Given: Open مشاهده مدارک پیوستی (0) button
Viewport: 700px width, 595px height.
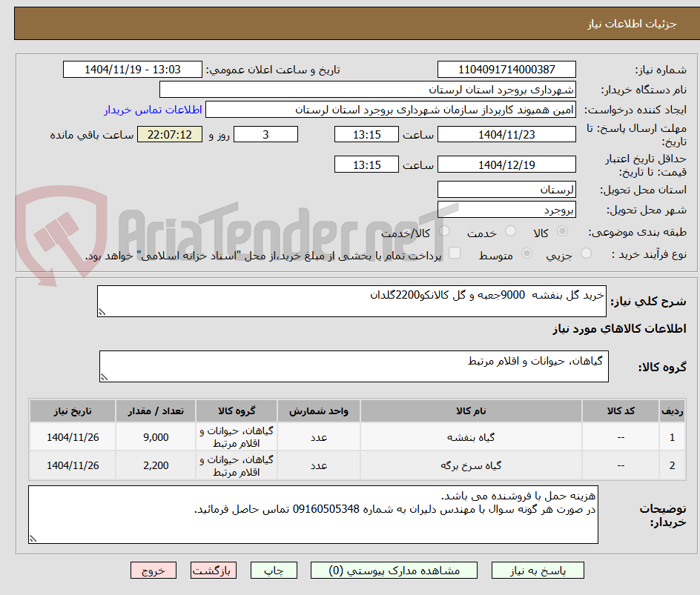Looking at the screenshot, I should point(394,571).
